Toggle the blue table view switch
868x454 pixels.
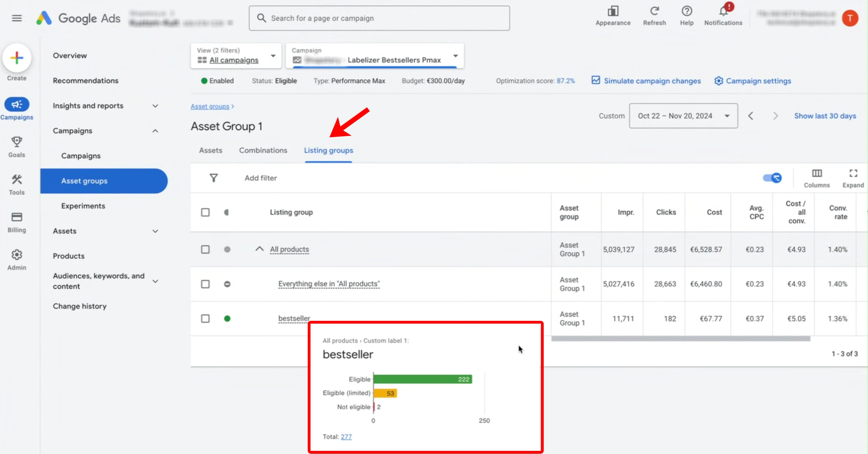pos(772,178)
